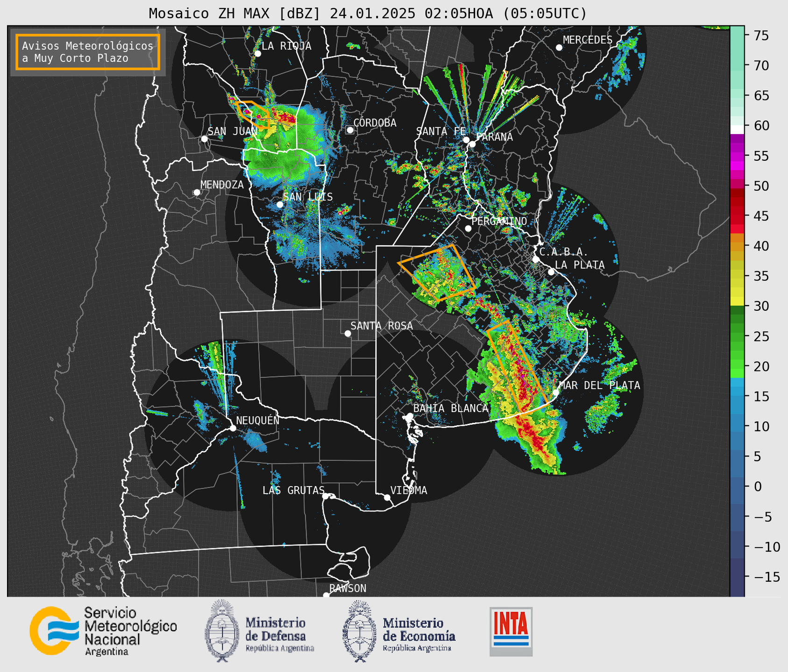The width and height of the screenshot is (788, 672).
Task: Click the CÓRDOBA city label
Action: [375, 123]
